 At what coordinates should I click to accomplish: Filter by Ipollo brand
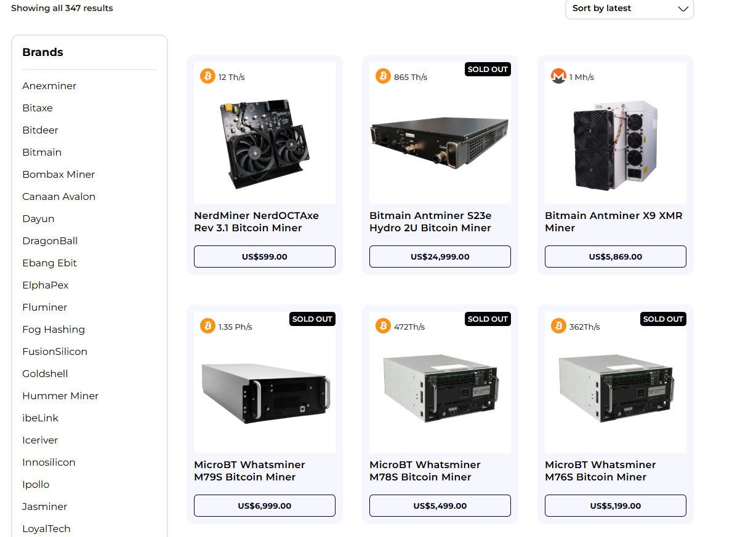[x=36, y=484]
